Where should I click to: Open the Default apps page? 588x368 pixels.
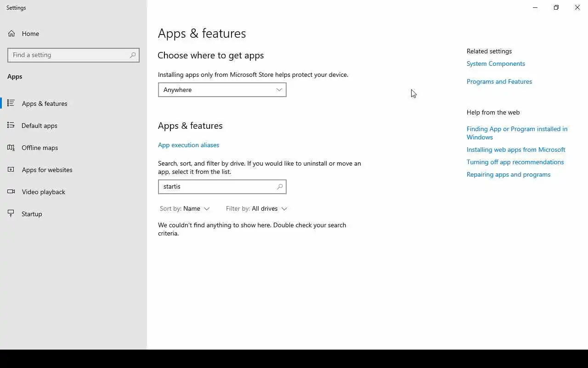click(73, 126)
